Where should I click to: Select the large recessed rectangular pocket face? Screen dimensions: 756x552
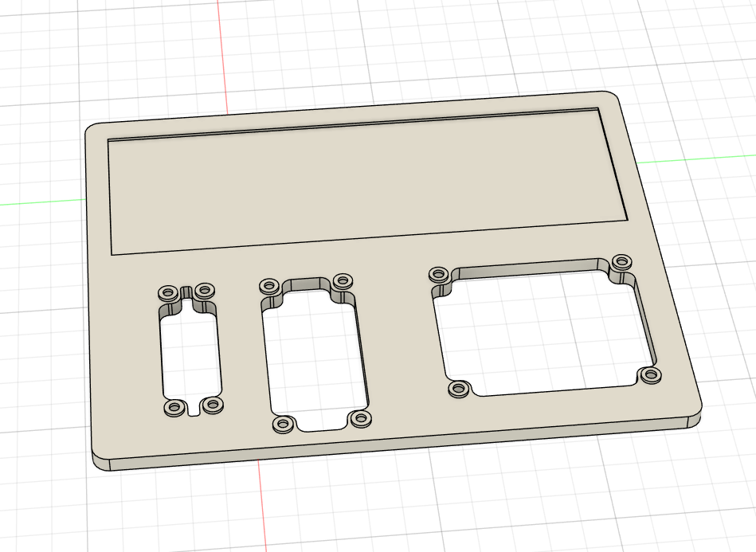(366, 183)
